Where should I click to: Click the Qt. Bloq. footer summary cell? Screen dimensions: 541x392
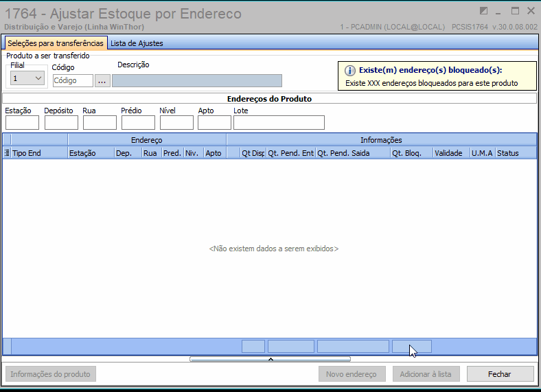(412, 347)
